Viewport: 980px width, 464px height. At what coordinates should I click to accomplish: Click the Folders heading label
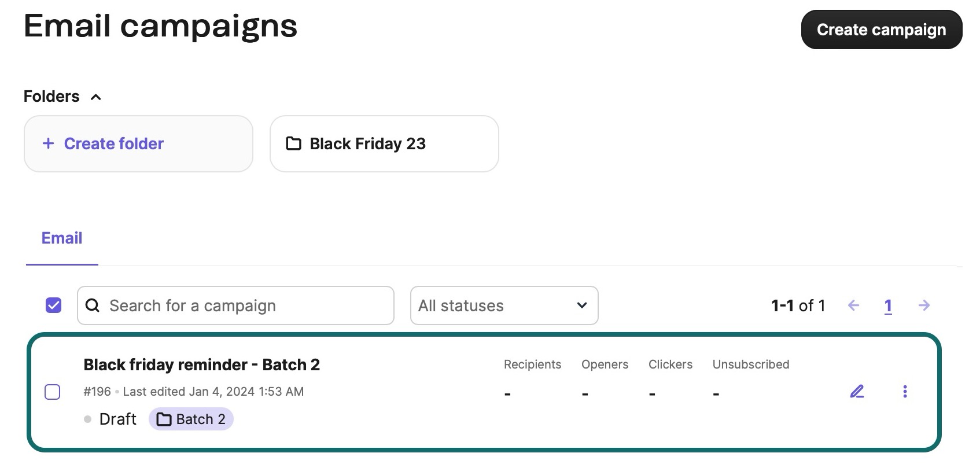(x=51, y=96)
